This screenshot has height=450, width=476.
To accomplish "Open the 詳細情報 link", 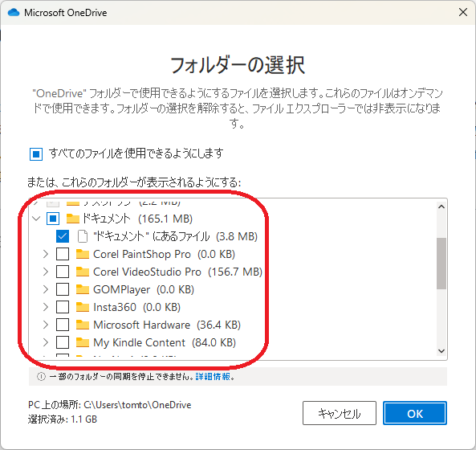I will point(213,377).
